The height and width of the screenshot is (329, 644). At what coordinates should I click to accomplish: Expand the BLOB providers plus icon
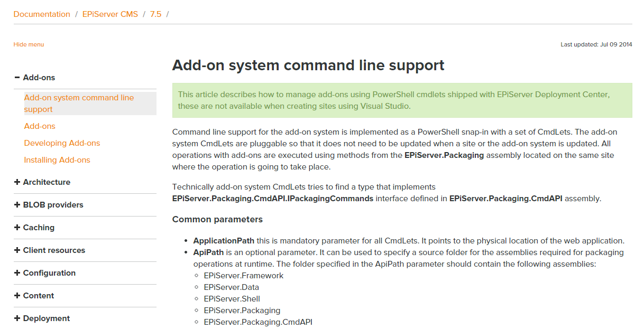point(17,205)
